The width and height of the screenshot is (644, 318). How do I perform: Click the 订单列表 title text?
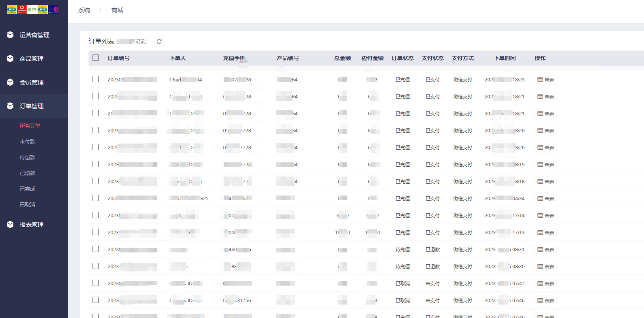101,41
